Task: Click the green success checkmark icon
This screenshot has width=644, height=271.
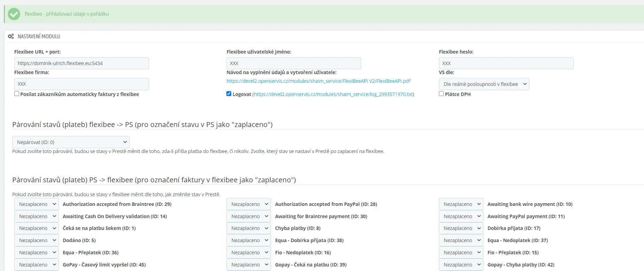Action: (x=14, y=14)
